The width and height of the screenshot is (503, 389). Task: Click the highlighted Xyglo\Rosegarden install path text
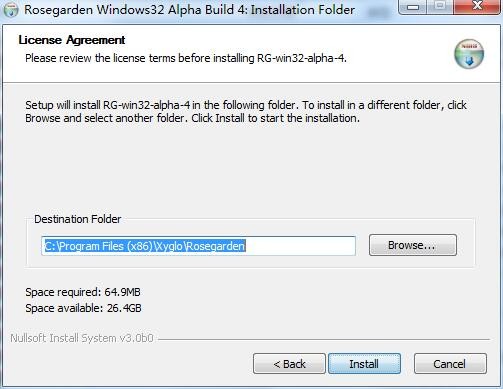point(145,246)
